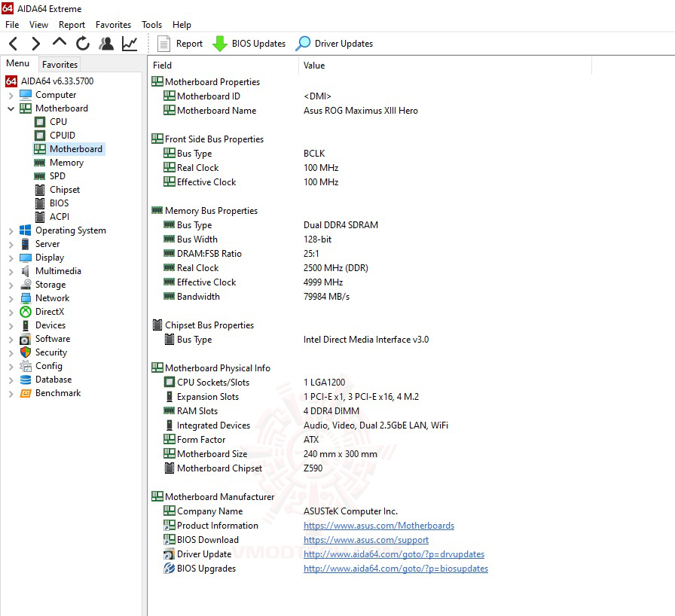The width and height of the screenshot is (675, 616).
Task: Click the Computer monitor icon in tree
Action: 26,95
